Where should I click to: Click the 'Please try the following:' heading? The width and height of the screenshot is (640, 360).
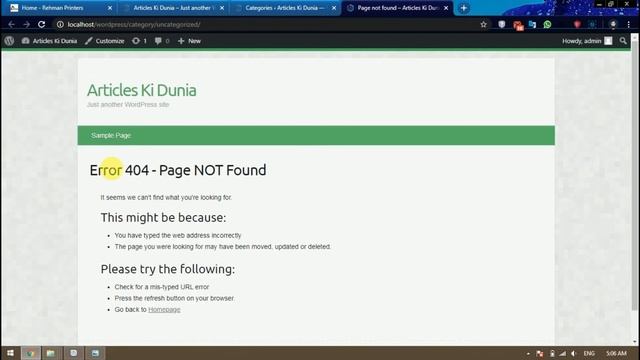[x=168, y=269]
